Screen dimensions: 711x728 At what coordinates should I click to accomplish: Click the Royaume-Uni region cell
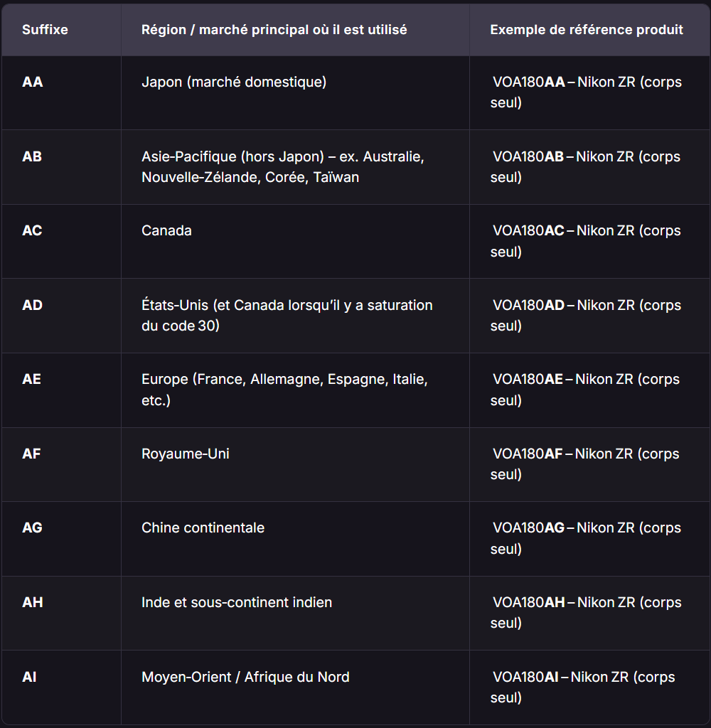(186, 454)
